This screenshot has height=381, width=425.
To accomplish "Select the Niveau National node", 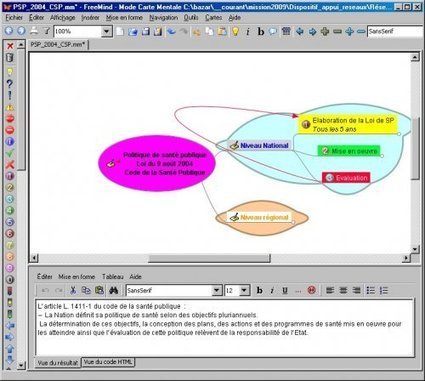I will pyautogui.click(x=260, y=146).
